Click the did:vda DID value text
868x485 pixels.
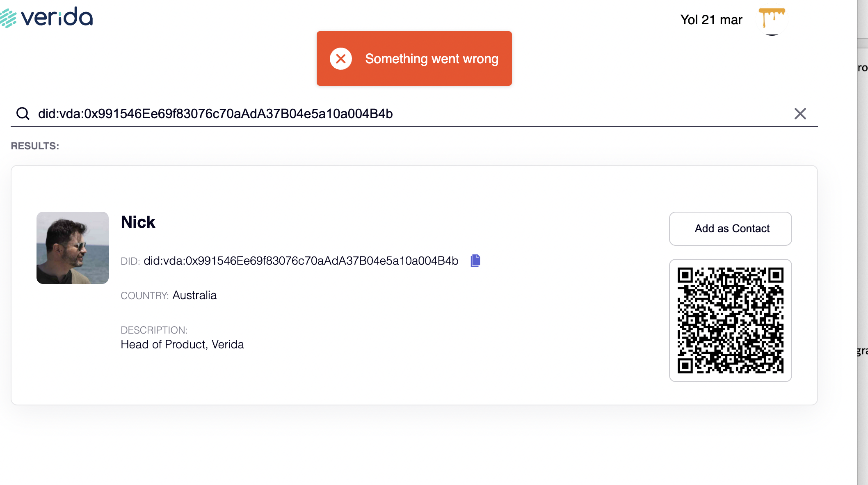coord(301,261)
